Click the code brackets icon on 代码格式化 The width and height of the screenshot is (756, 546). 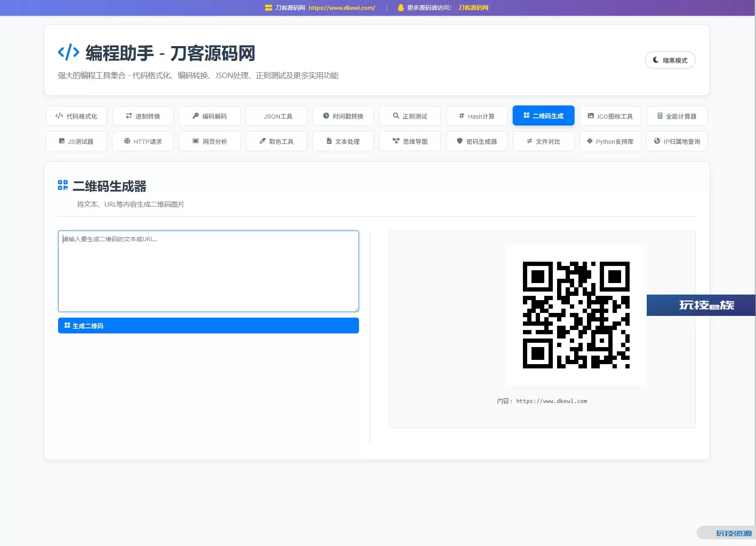tap(59, 116)
